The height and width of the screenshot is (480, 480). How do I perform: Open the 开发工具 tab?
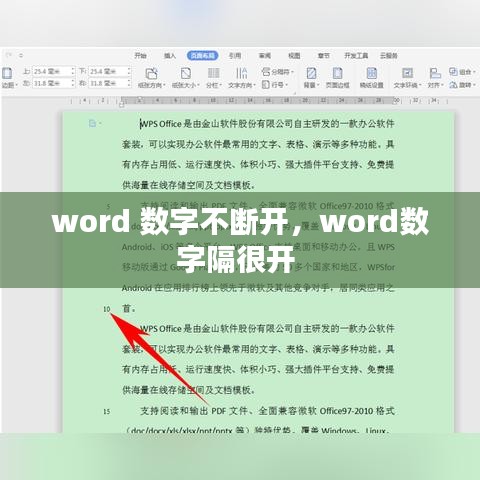(356, 56)
